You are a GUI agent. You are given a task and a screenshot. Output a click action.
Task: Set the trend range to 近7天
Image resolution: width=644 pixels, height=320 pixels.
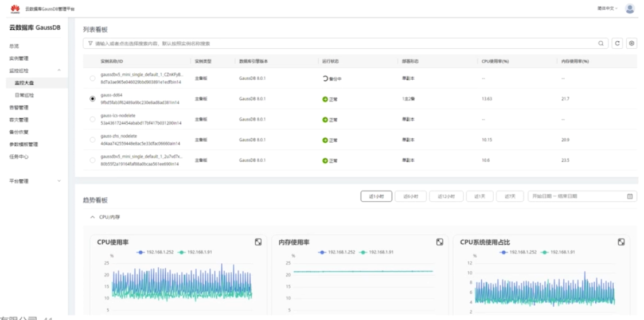pos(510,196)
